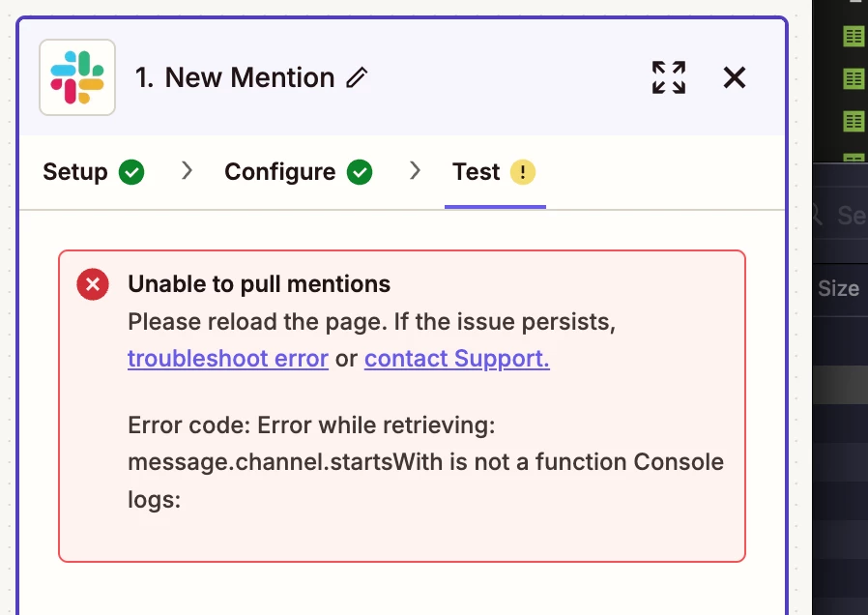Image resolution: width=868 pixels, height=615 pixels.
Task: Click green checkmark next to Setup
Action: (131, 171)
